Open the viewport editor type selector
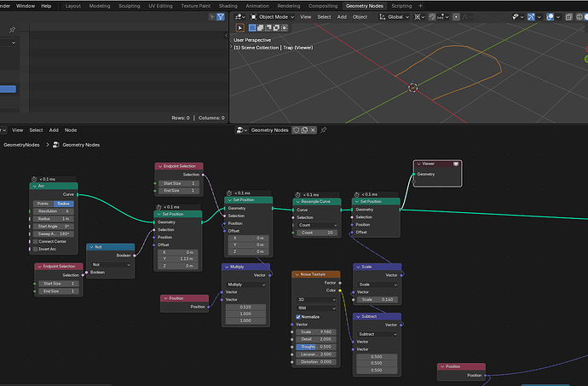 [x=239, y=17]
